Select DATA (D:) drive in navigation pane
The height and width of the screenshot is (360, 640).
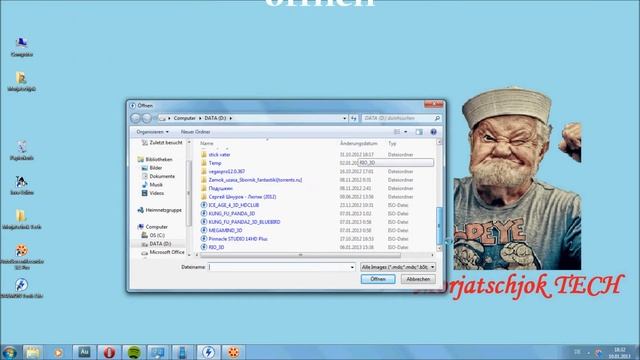pyautogui.click(x=156, y=244)
